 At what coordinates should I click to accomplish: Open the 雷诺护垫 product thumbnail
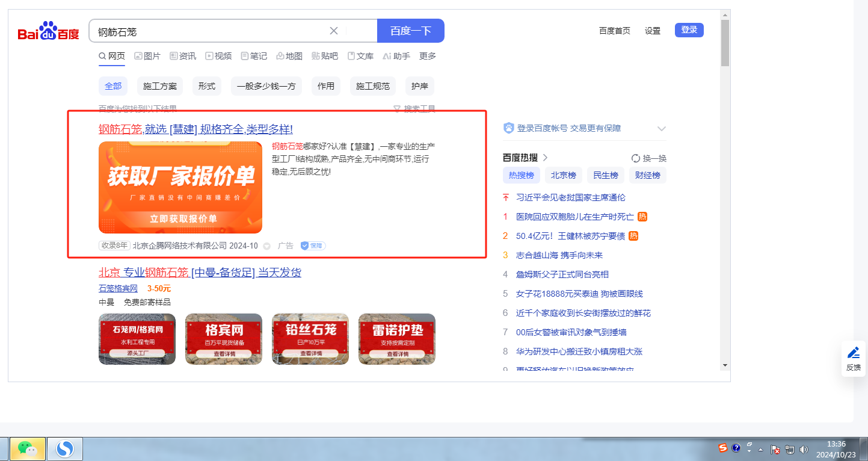(x=397, y=339)
